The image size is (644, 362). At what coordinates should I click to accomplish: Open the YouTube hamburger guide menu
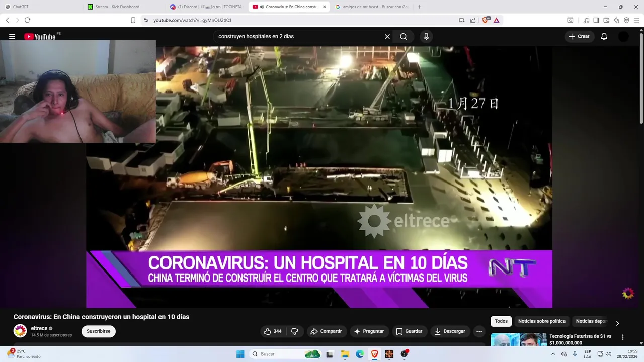(x=12, y=37)
